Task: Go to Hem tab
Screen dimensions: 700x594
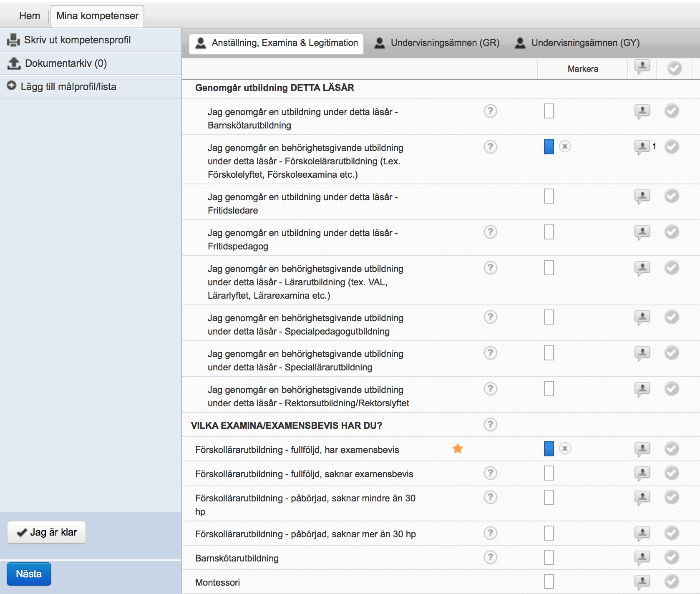Action: click(30, 16)
